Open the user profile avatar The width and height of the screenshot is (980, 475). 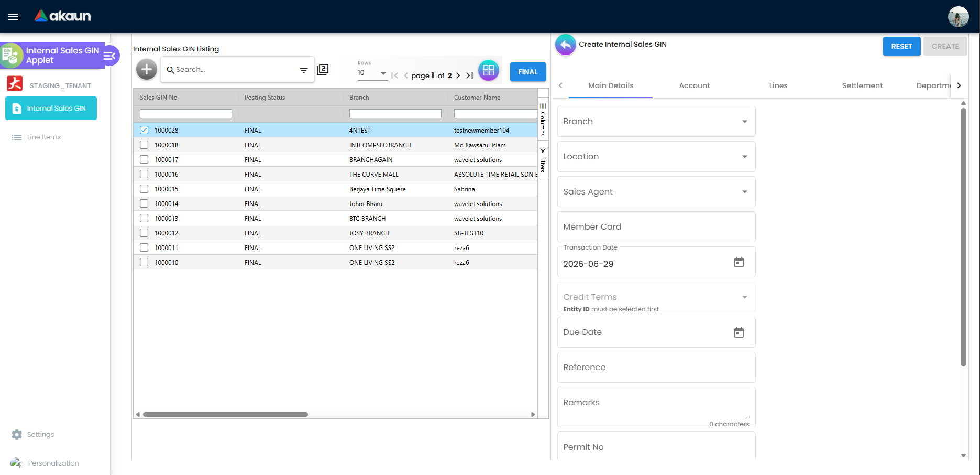click(x=958, y=17)
